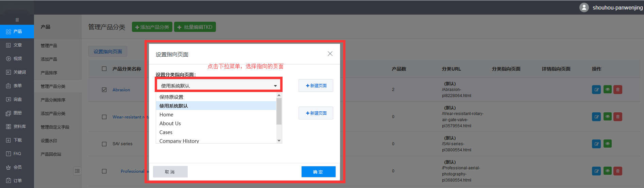Toggle the select-all checkbox in table header
This screenshot has width=644, height=188.
point(104,69)
